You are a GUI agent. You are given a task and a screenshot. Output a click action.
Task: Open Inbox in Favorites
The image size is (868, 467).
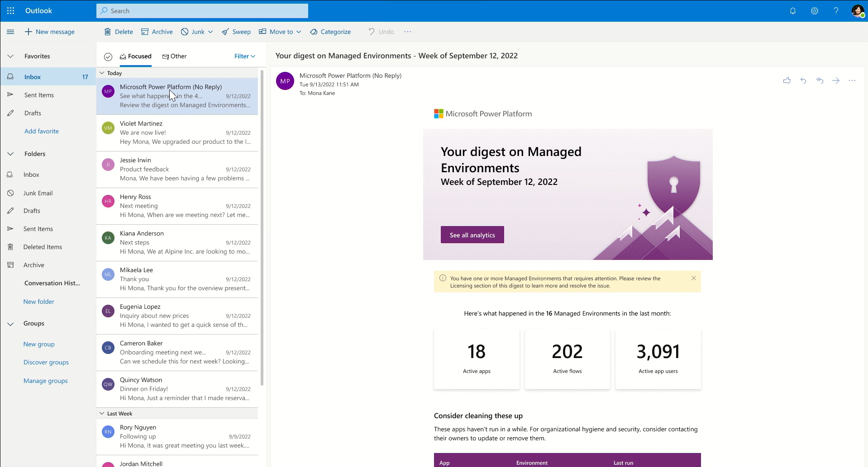[48, 77]
